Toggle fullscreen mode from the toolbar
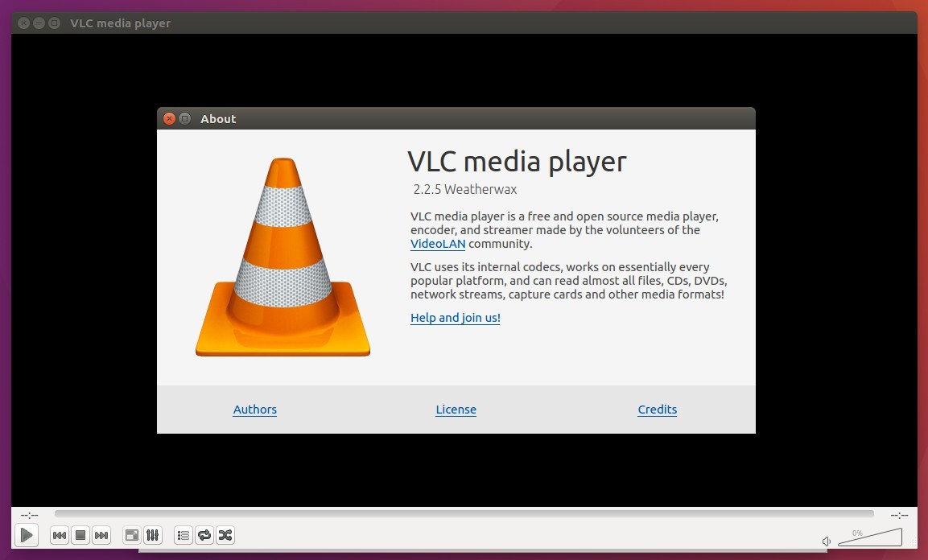928x560 pixels. click(130, 535)
